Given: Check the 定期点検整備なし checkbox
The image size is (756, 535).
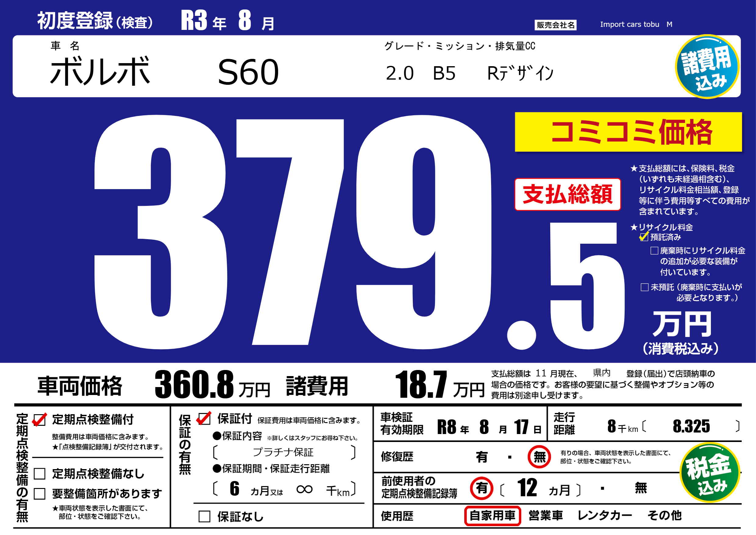Looking at the screenshot, I should 40,474.
